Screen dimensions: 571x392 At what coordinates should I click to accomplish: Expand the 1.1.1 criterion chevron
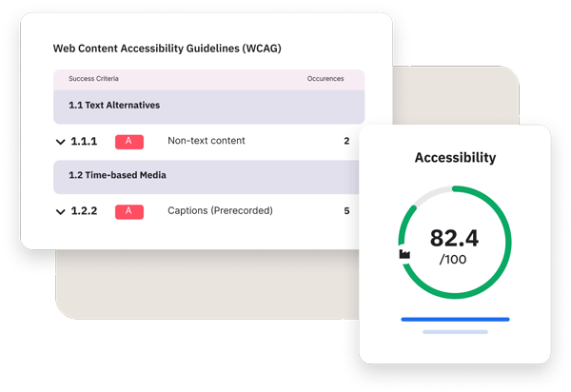coord(61,143)
